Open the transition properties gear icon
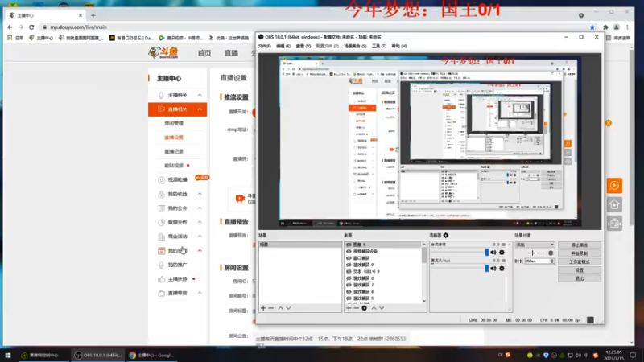This screenshot has height=362, width=644. [x=551, y=253]
